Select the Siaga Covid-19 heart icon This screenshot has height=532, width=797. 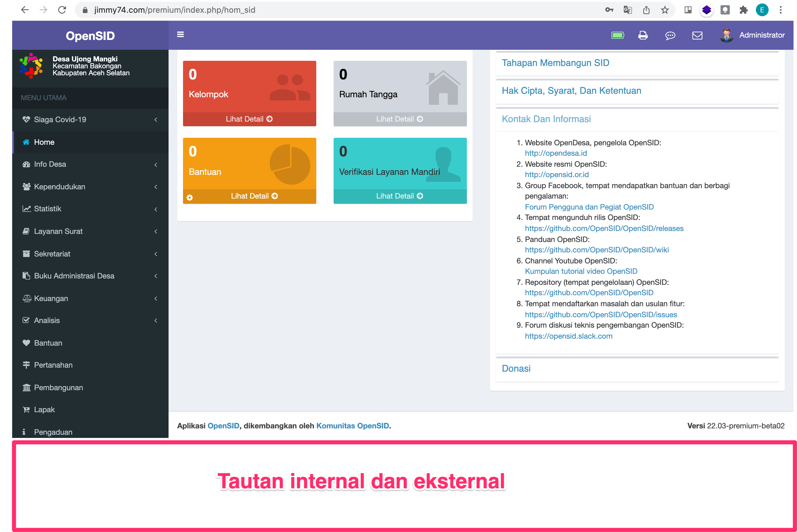point(26,120)
